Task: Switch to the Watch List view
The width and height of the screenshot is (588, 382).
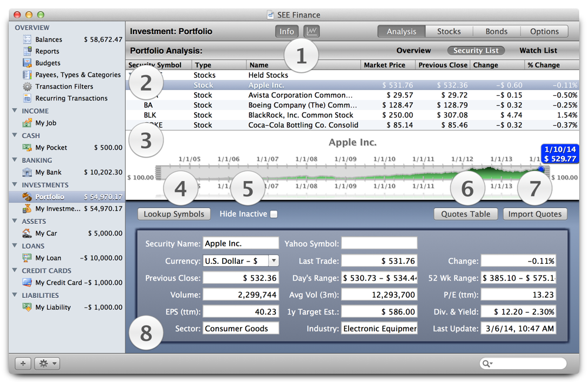Action: point(538,50)
